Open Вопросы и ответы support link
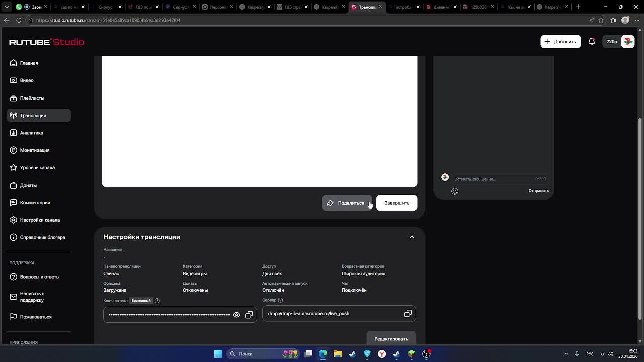Image resolution: width=644 pixels, height=362 pixels. point(39,277)
